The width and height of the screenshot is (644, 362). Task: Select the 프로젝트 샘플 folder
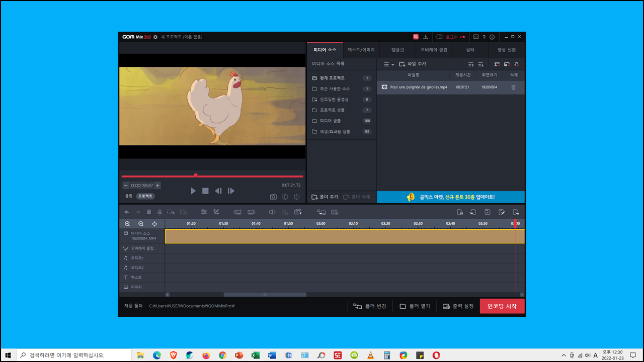point(342,110)
